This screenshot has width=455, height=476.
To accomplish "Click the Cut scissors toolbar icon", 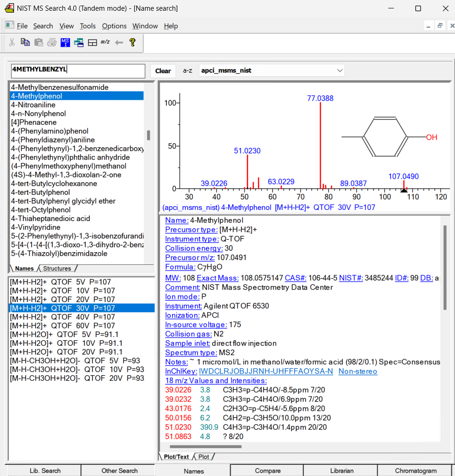I will click(12, 42).
